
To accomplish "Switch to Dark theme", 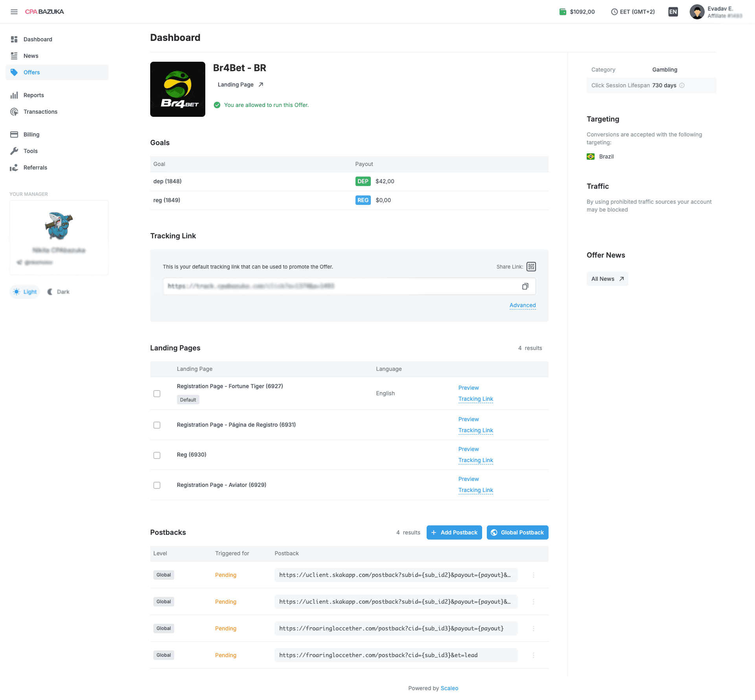I will tap(58, 292).
